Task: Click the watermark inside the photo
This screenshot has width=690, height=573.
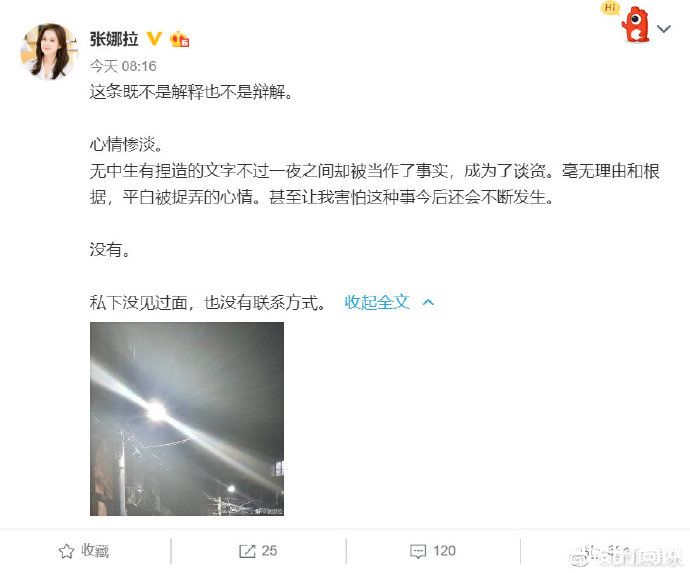Action: (269, 511)
